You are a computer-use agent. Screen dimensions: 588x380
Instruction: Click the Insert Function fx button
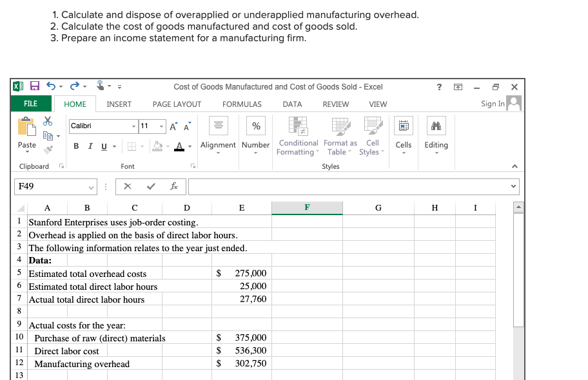173,186
